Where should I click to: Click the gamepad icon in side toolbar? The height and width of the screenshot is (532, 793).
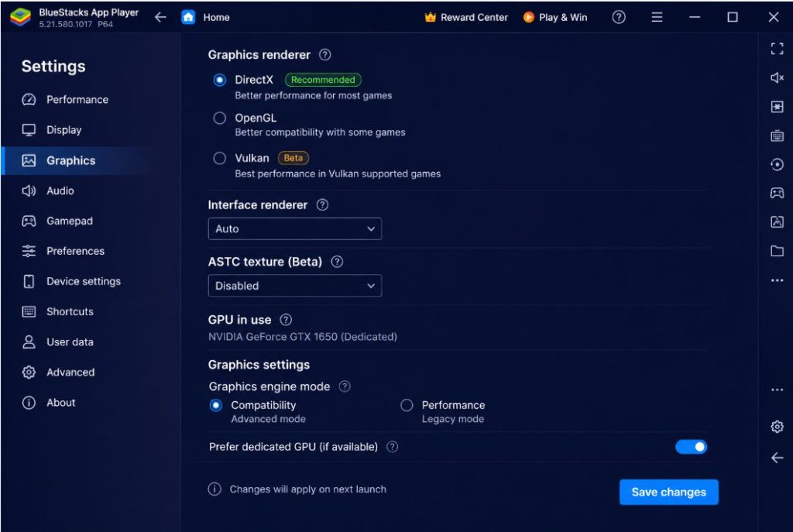pyautogui.click(x=777, y=193)
